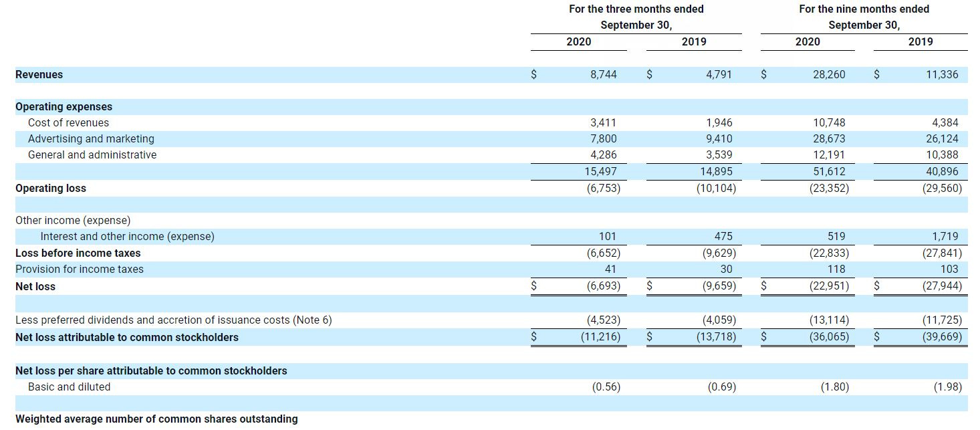Screen dimensions: 980x430
Task: Click total operating expenses 51,612
Action: click(x=829, y=172)
